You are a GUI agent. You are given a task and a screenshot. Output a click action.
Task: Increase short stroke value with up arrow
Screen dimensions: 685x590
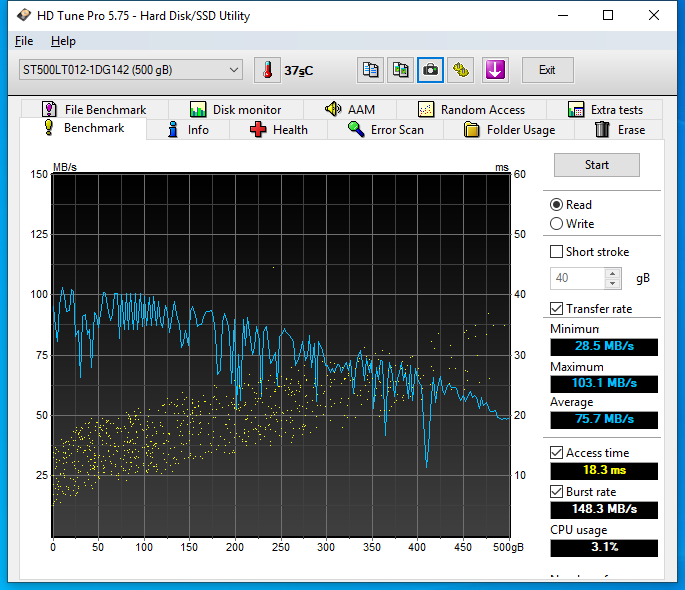613,273
